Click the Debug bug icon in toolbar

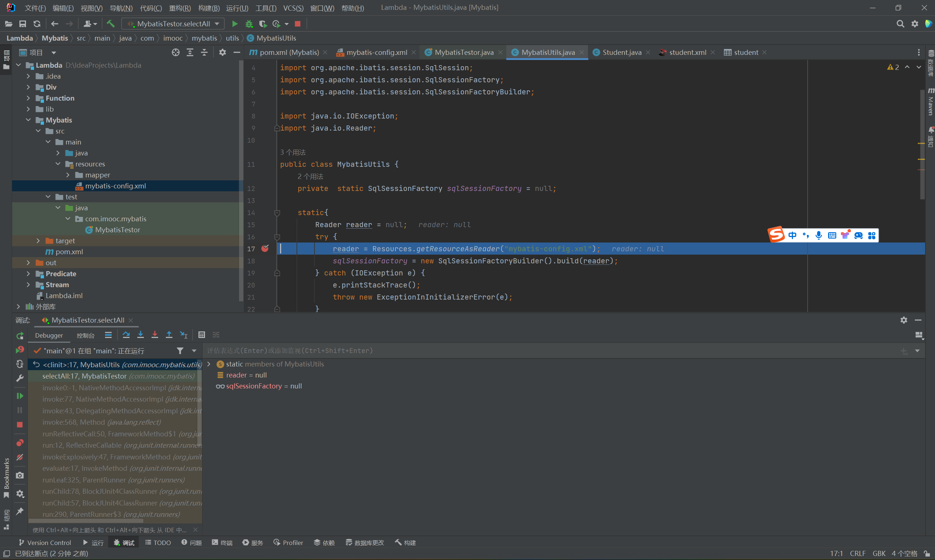[249, 24]
